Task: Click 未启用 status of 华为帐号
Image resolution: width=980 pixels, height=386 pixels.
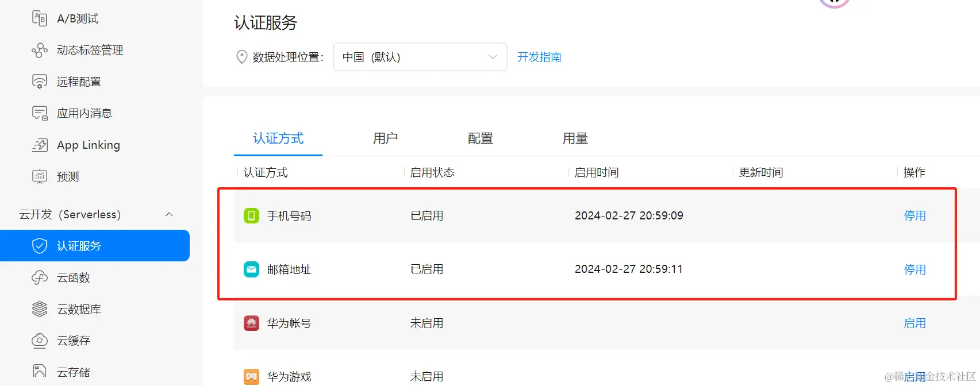Action: (426, 323)
